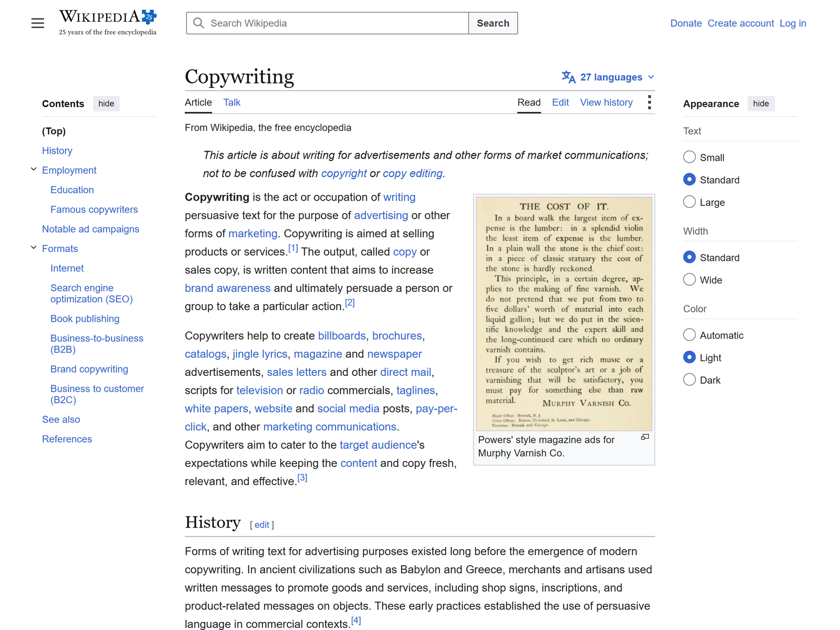This screenshot has height=630, width=840.
Task: Open the advertising link
Action: [381, 215]
